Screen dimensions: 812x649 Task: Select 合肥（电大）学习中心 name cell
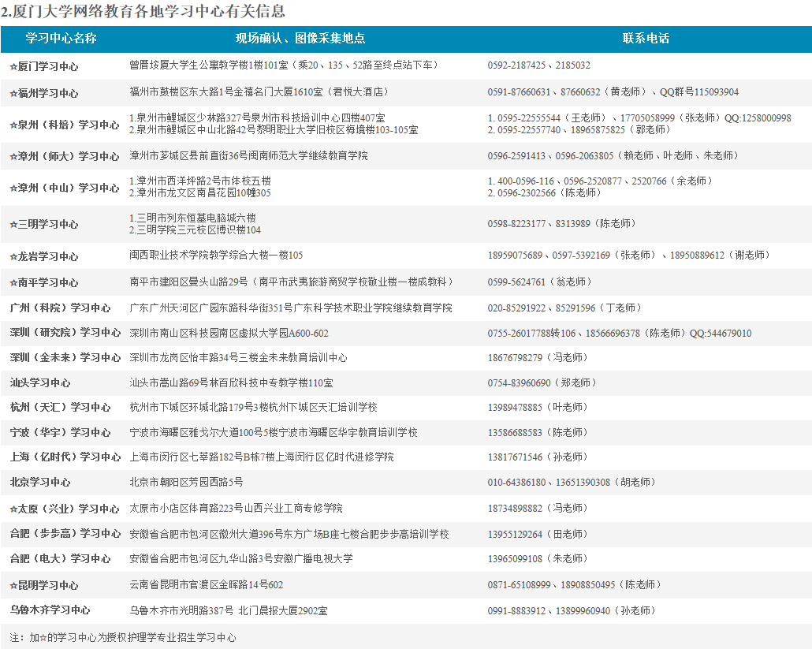60,559
